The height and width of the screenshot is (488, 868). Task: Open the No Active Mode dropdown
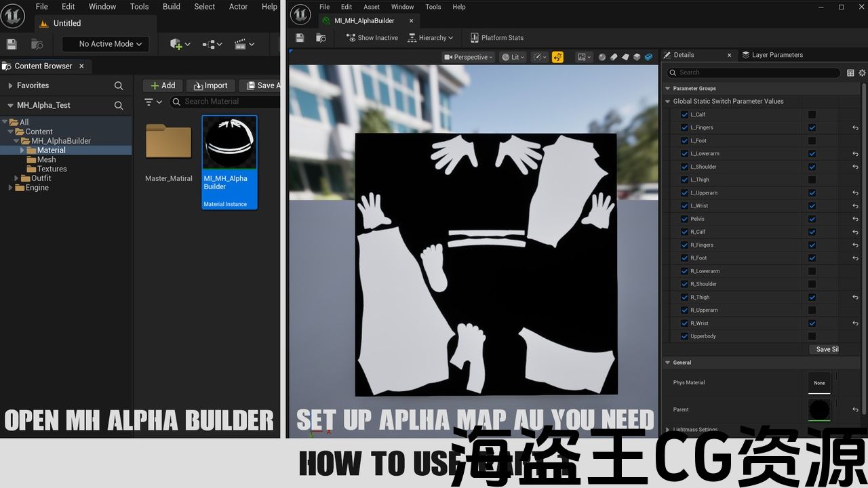pos(105,44)
